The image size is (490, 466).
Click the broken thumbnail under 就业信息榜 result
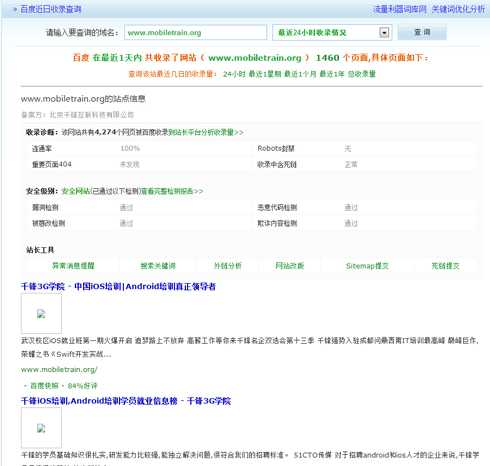(x=41, y=428)
